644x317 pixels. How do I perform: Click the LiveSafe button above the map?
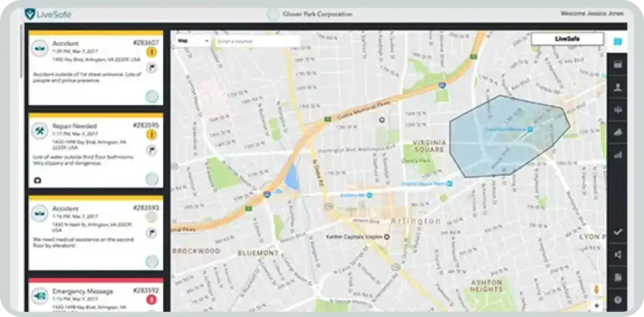[x=567, y=39]
